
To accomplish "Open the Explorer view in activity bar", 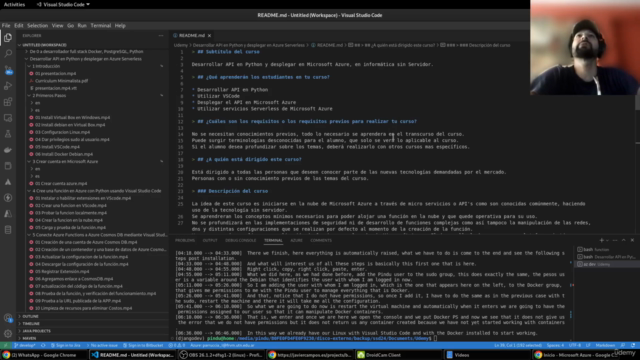I will click(8, 38).
